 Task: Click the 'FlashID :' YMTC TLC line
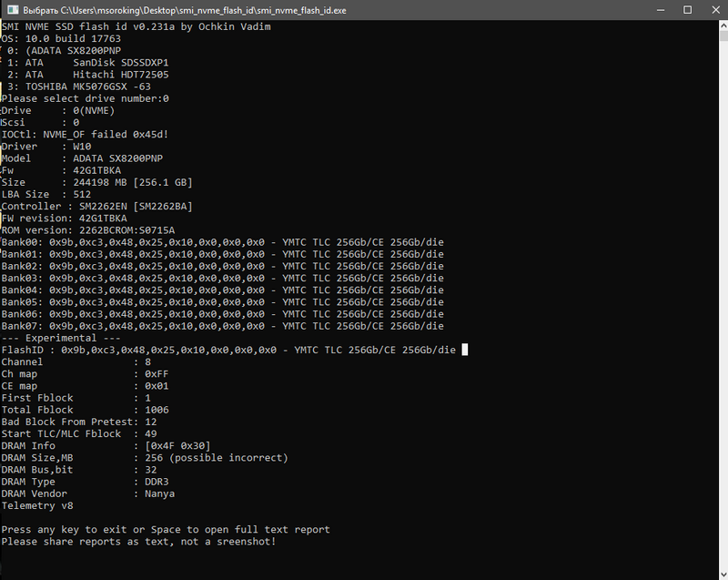point(229,351)
